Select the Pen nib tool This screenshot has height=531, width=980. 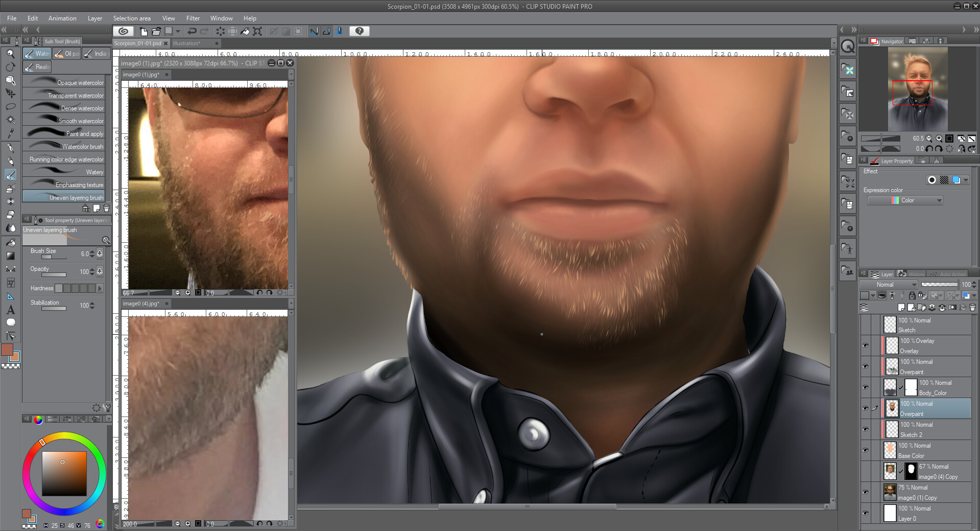[10, 148]
